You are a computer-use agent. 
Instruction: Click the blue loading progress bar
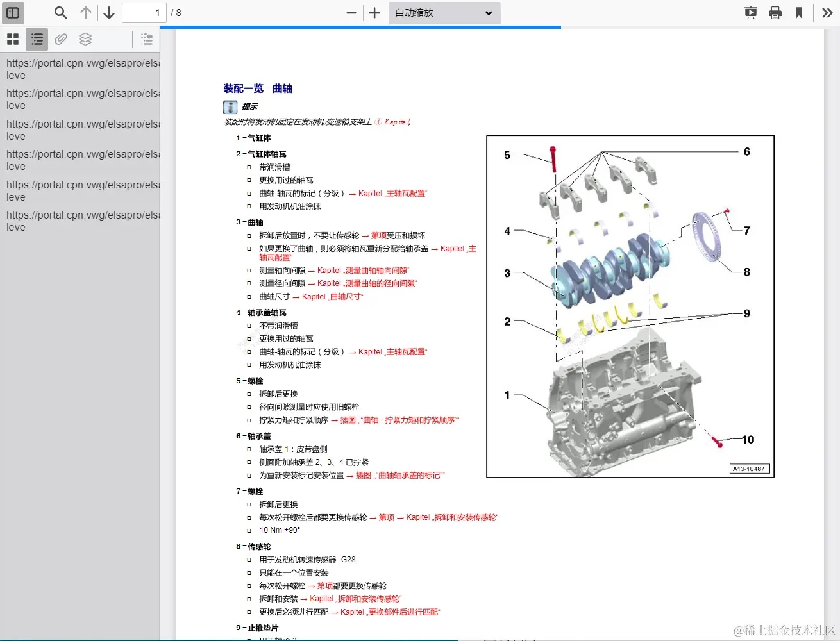click(x=360, y=28)
